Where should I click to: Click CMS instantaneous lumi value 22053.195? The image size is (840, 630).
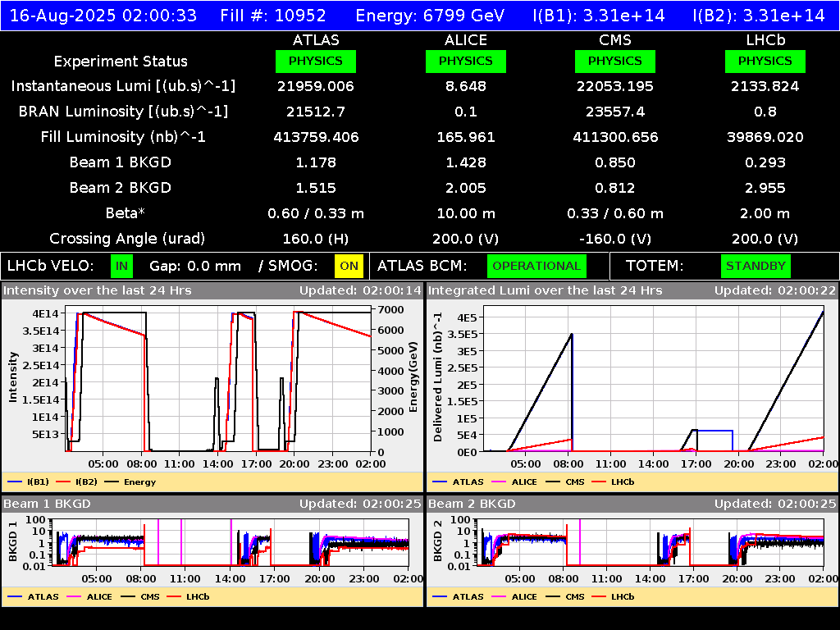(615, 86)
